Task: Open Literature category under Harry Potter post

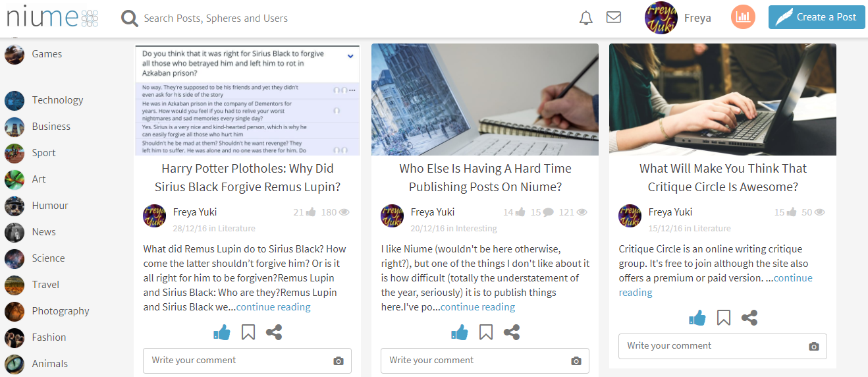Action: pos(236,229)
